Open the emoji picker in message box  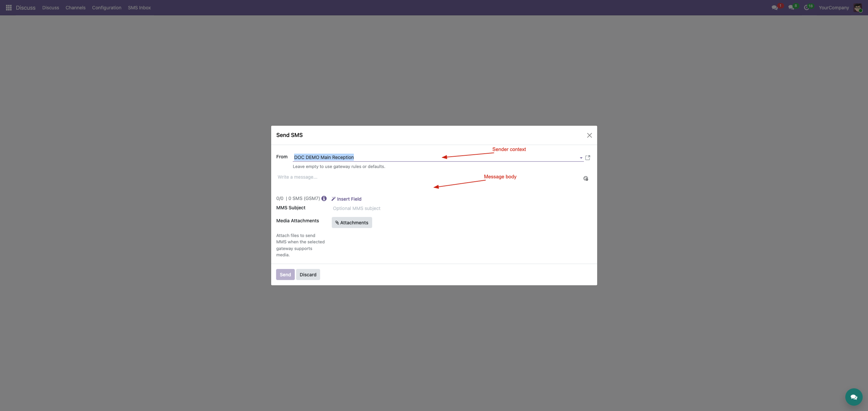(x=586, y=179)
